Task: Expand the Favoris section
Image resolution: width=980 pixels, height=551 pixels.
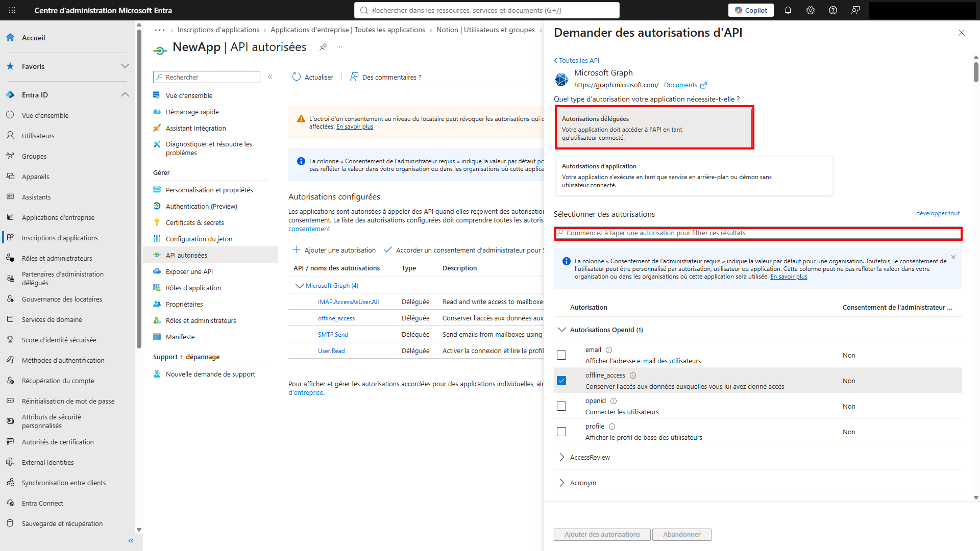Action: coord(125,66)
